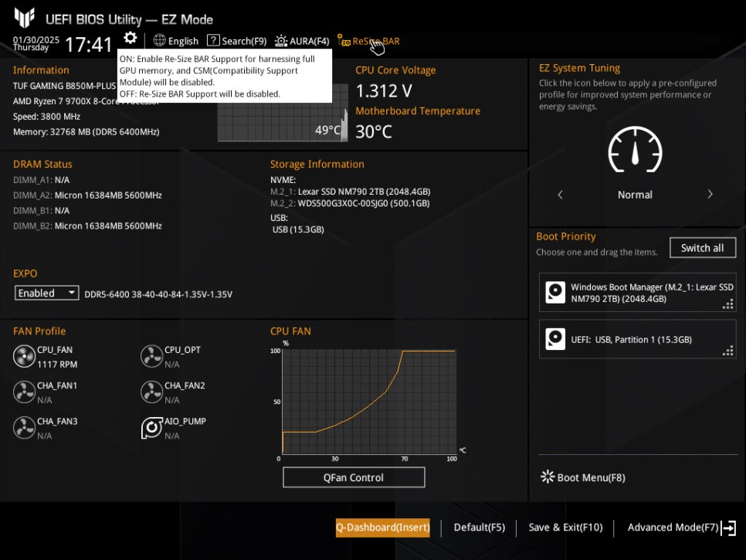Open Search(F9) question mark icon

213,40
